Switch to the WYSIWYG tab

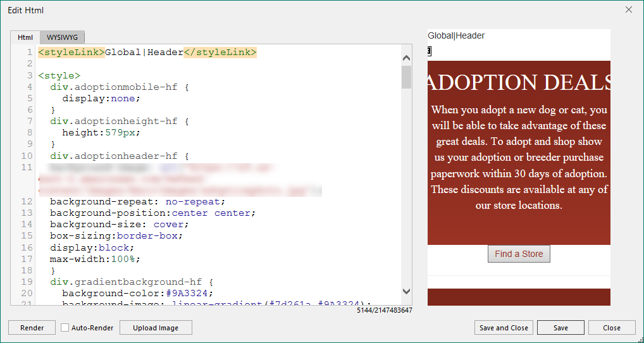tap(62, 37)
